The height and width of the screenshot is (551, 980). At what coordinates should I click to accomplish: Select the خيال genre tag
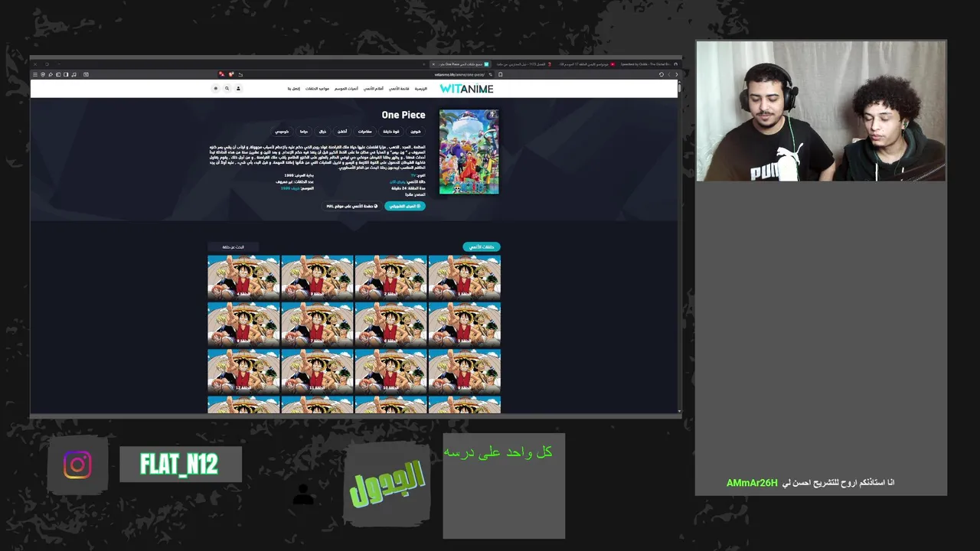coord(322,132)
